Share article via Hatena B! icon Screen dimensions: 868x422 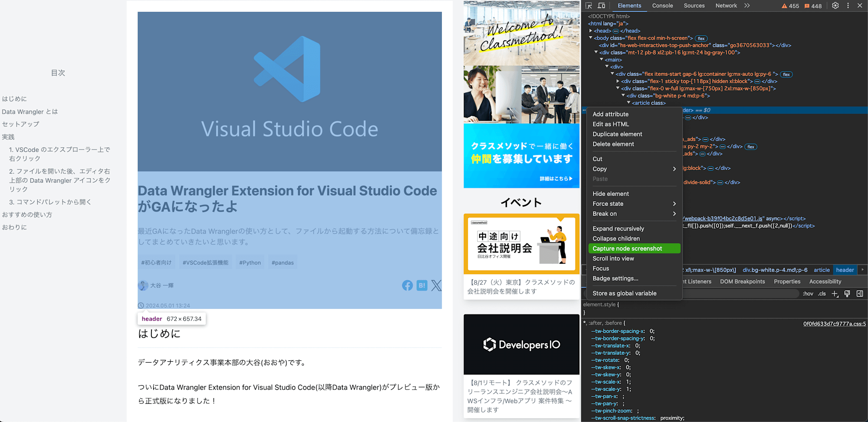[422, 285]
